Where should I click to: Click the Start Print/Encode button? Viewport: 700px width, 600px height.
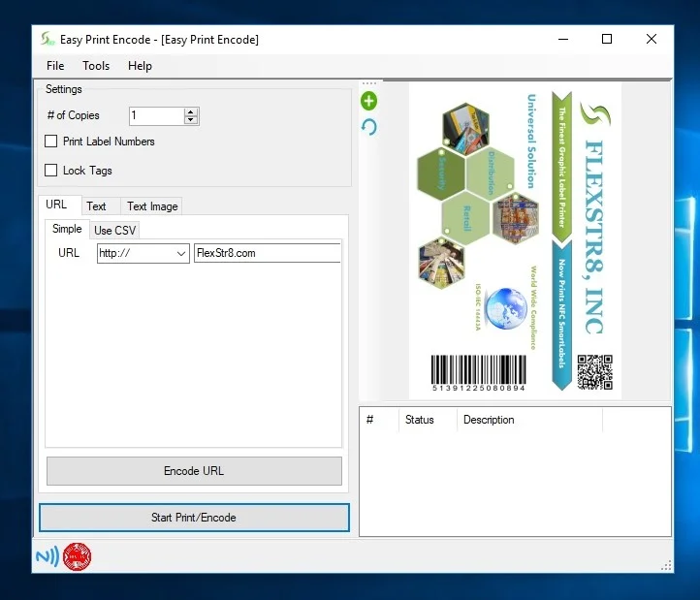click(194, 518)
